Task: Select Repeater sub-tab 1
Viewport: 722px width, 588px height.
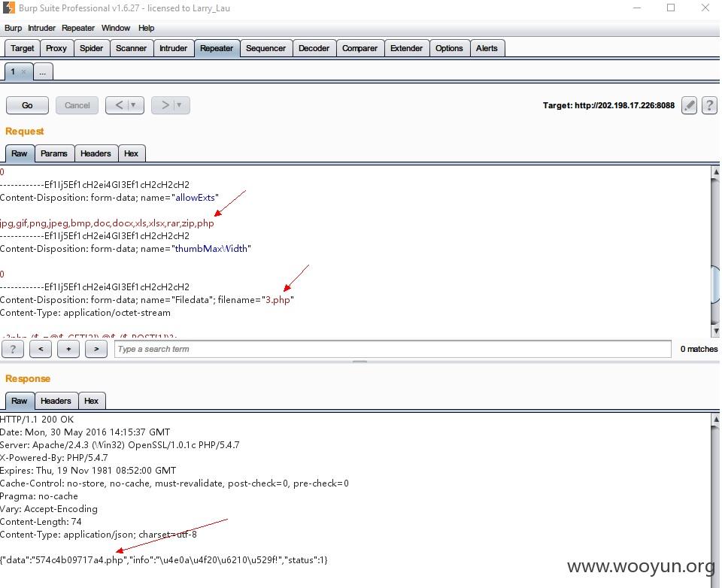Action: (14, 72)
